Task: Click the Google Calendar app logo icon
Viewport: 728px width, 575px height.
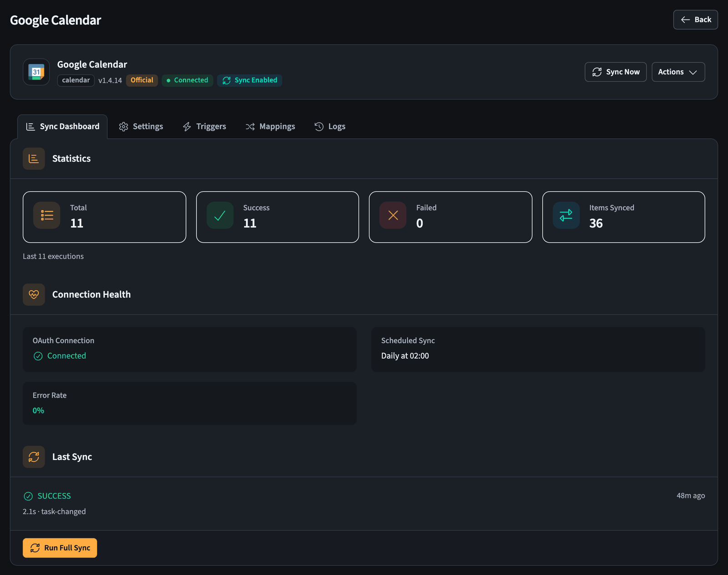Action: [x=36, y=72]
